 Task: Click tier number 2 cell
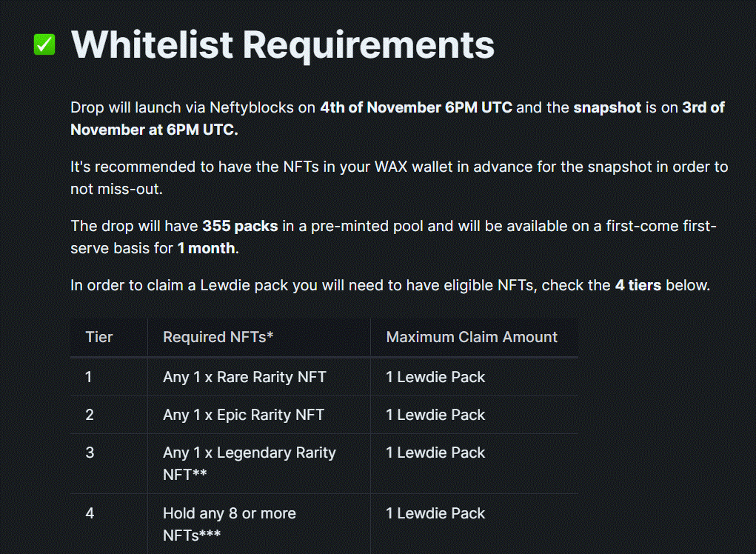tap(90, 415)
